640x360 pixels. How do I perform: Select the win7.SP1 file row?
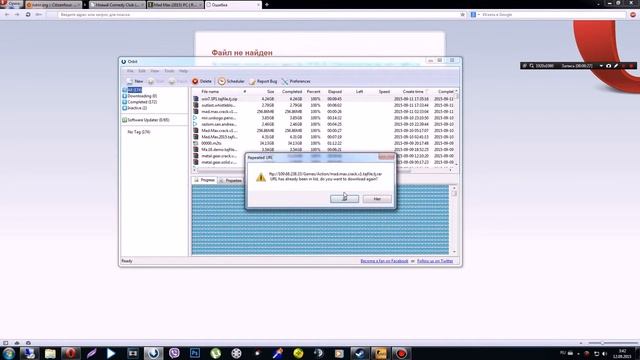click(323, 99)
